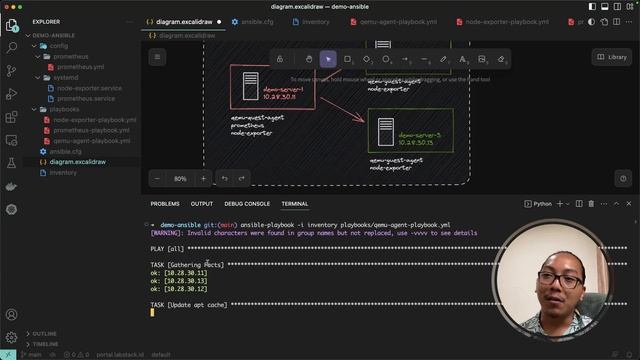
Task: Open Explorer views and more actions
Action: [129, 22]
